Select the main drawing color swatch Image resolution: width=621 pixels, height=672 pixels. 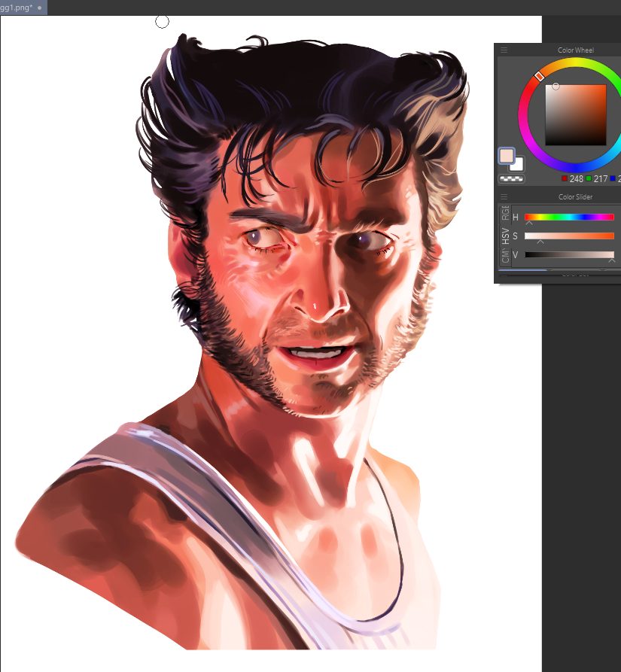tap(506, 156)
